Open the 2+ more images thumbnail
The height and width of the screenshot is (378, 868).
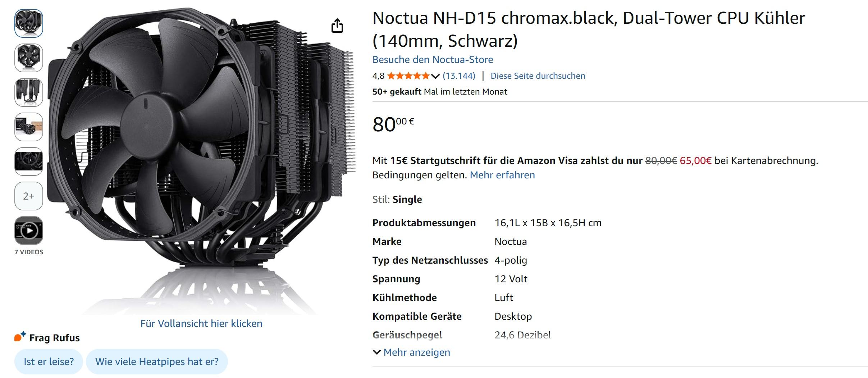click(29, 196)
